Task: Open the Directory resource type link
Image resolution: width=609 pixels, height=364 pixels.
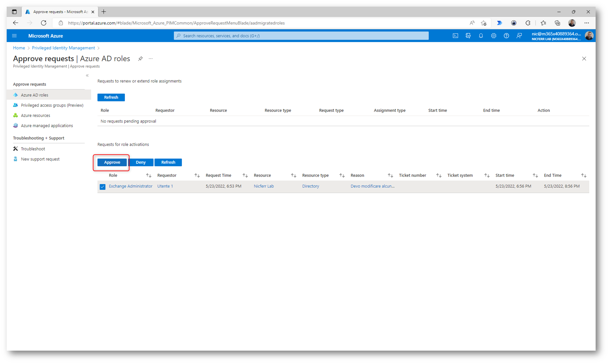Action: (310, 186)
